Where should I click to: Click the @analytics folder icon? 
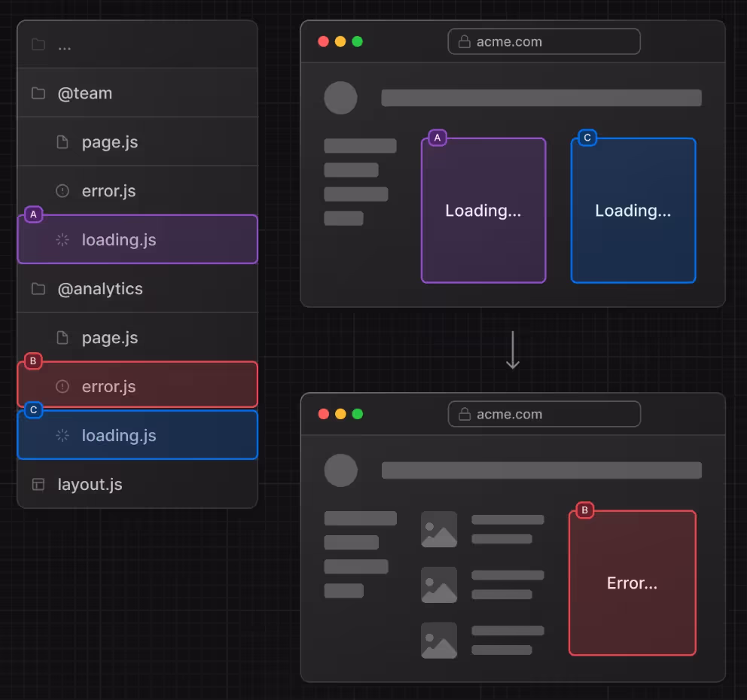38,288
